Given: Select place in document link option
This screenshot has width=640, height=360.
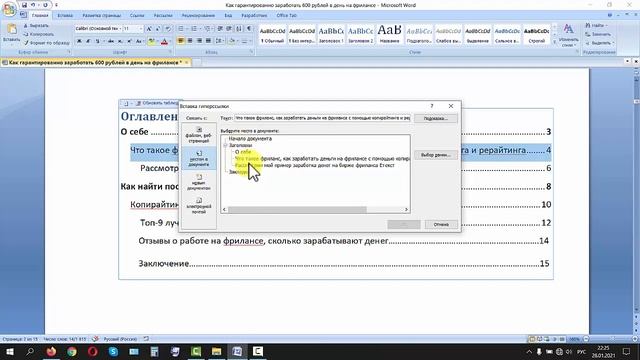Looking at the screenshot, I should (199, 158).
